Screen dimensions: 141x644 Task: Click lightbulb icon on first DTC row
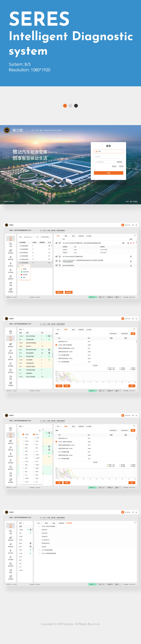pyautogui.click(x=134, y=243)
